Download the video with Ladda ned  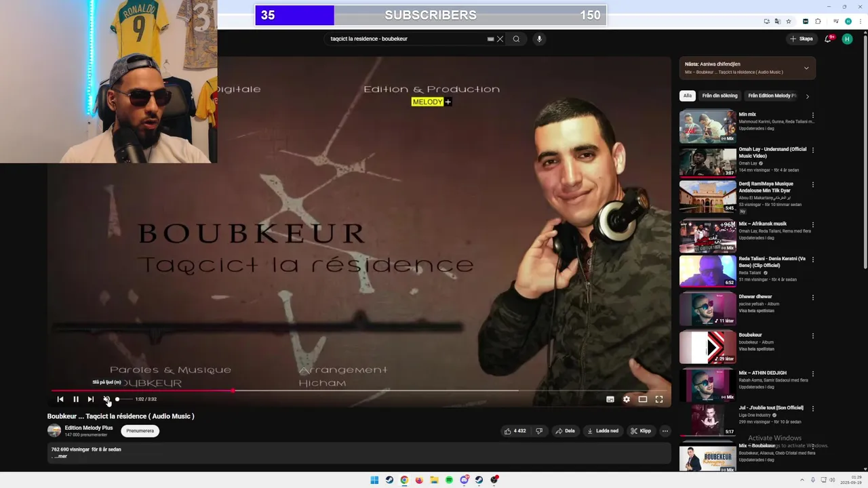(603, 431)
